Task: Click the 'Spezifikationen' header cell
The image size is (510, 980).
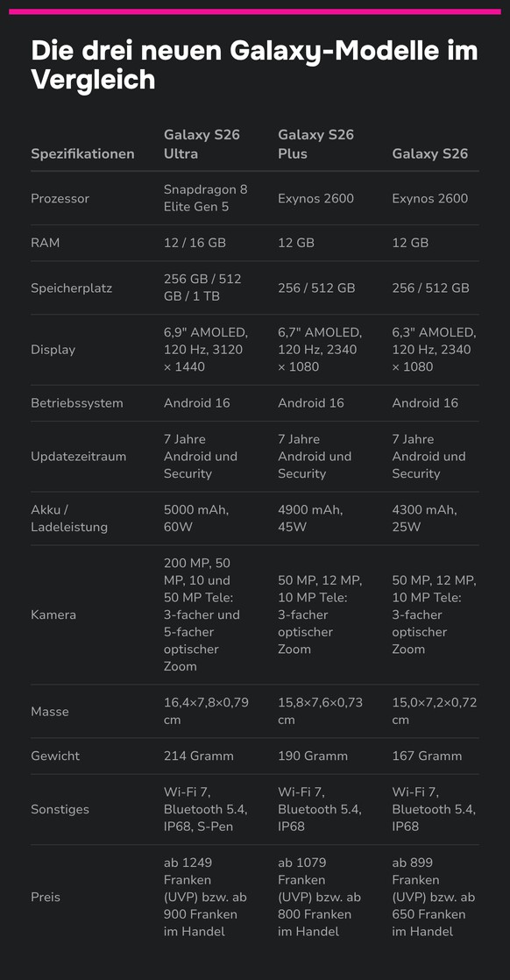Action: pyautogui.click(x=82, y=153)
